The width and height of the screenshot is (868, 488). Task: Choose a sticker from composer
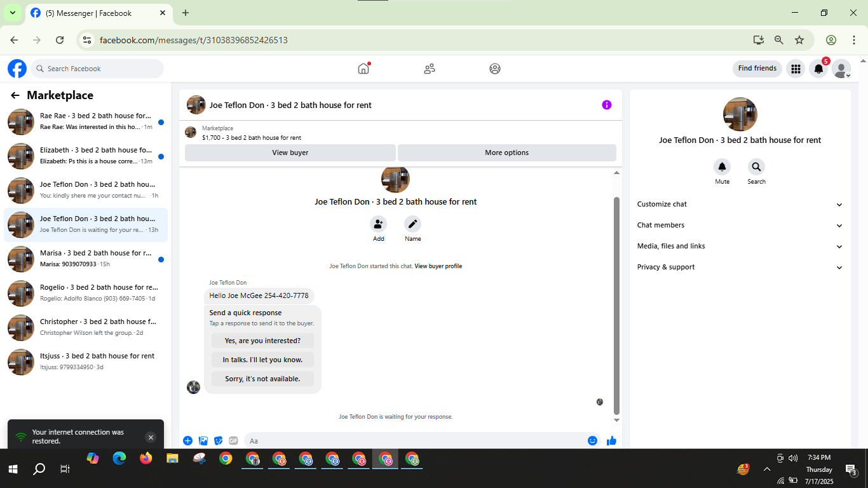pyautogui.click(x=219, y=441)
